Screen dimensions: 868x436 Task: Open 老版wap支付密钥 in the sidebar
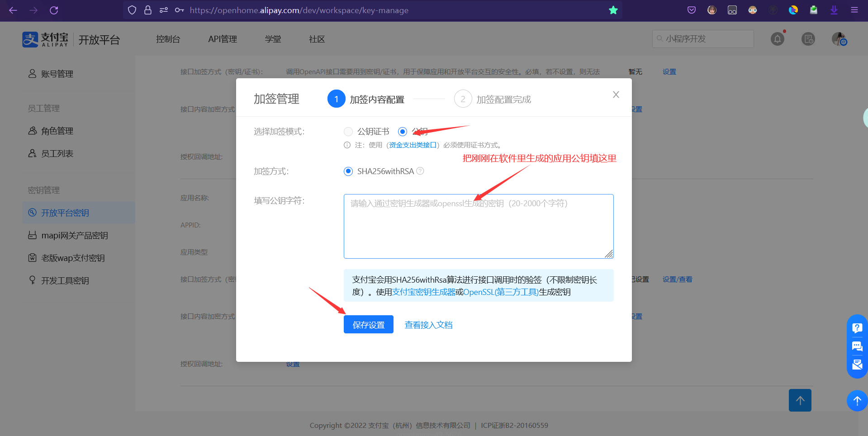pos(66,258)
